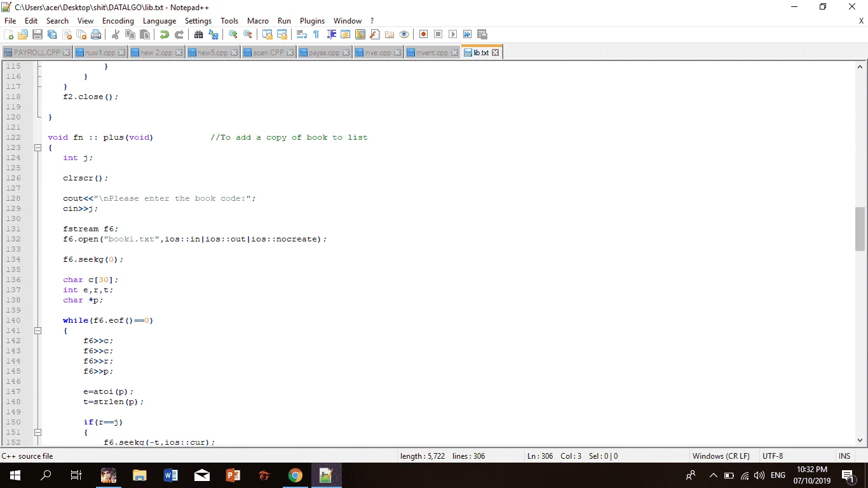Toggle the Show Indent Guide icon
The width and height of the screenshot is (868, 488).
331,34
